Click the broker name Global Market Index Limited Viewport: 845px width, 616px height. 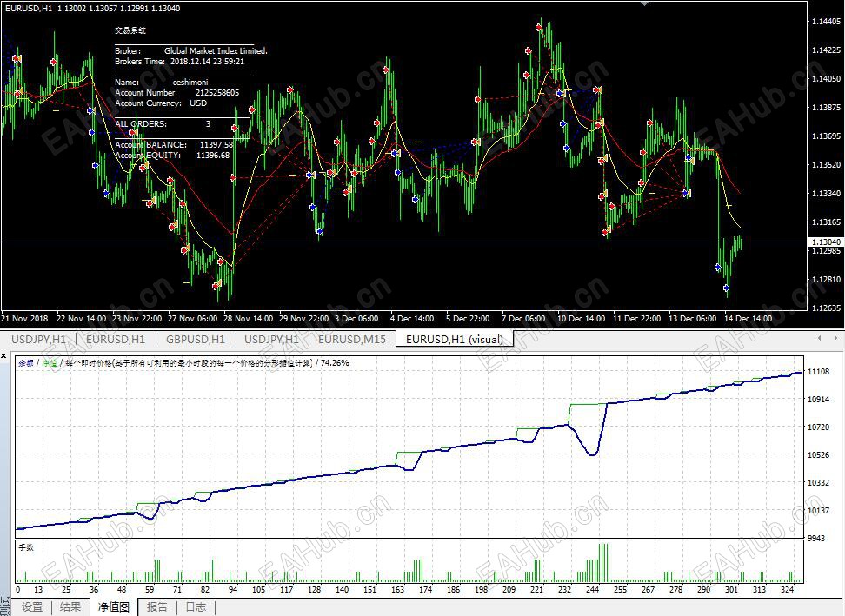point(216,50)
